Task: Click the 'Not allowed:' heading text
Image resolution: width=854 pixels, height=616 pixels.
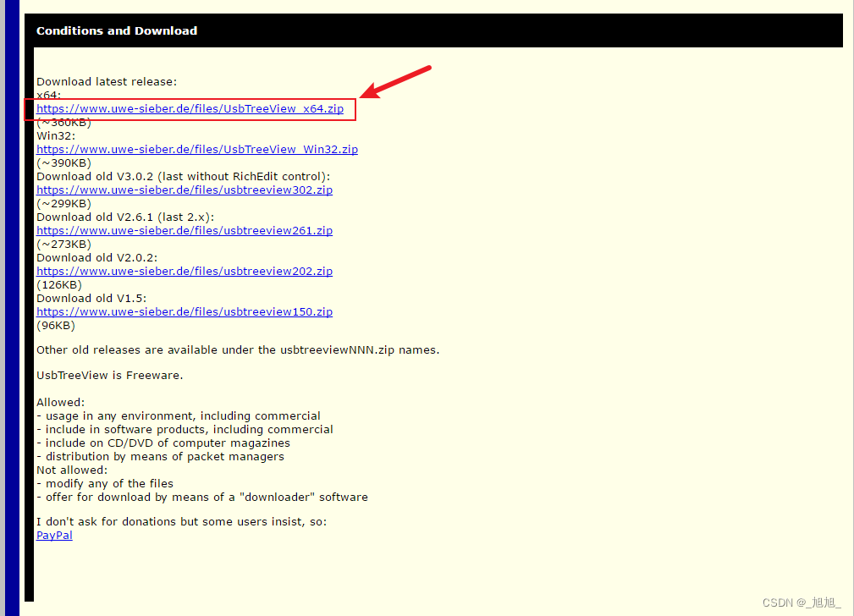Action: (x=72, y=470)
